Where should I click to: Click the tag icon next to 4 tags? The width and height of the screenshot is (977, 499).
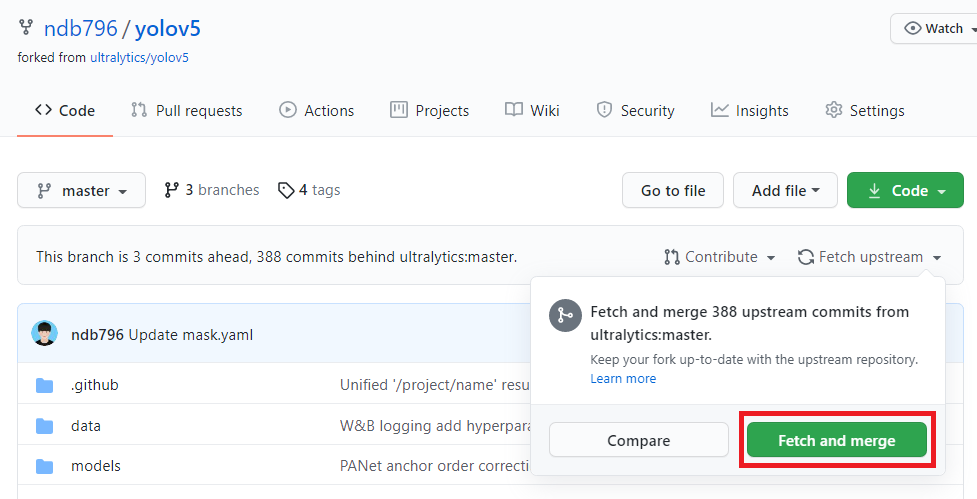click(x=286, y=190)
